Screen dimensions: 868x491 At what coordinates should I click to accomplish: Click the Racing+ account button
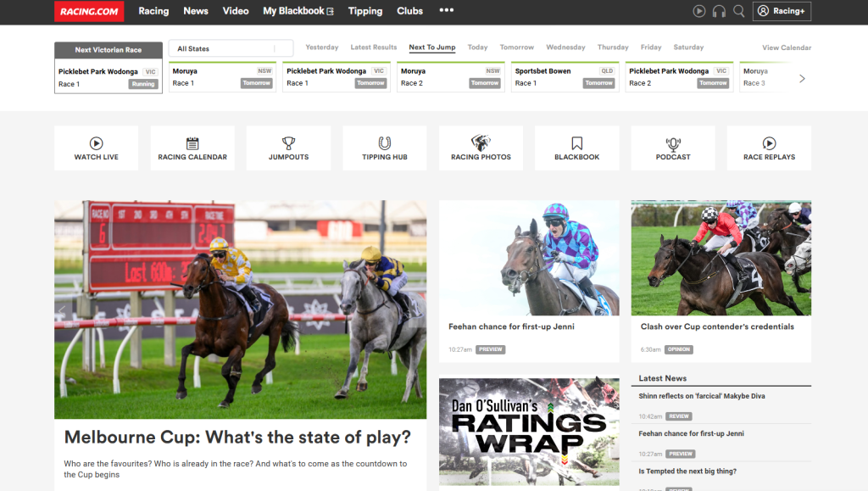pos(782,11)
